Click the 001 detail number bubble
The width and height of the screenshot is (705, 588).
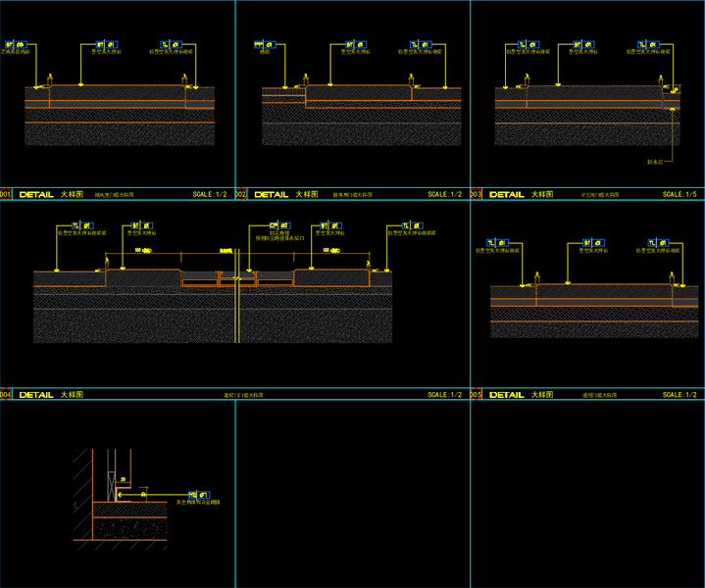click(x=5, y=194)
